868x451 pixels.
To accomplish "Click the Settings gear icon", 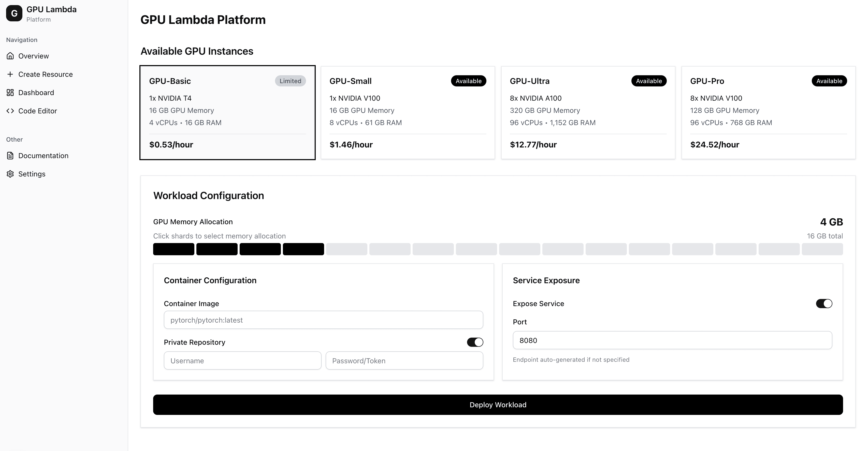I will [10, 174].
